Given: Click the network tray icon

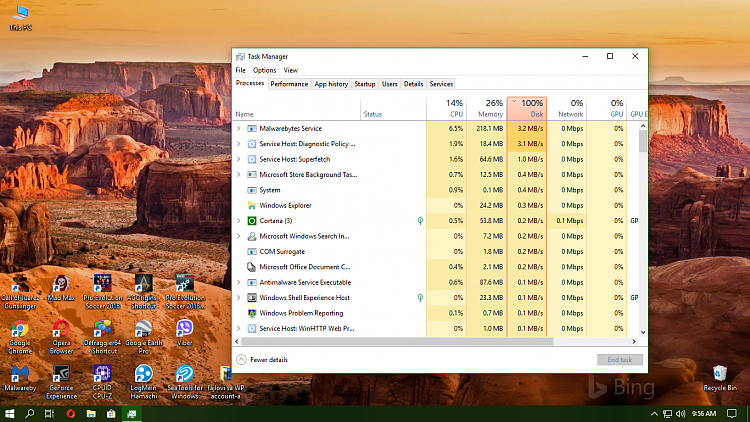Looking at the screenshot, I should click(x=668, y=413).
